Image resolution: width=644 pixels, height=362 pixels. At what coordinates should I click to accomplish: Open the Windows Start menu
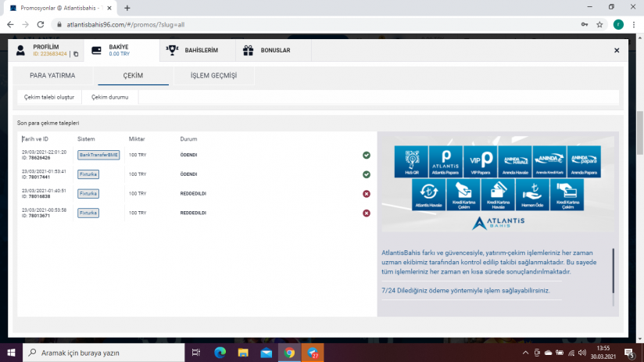(11, 353)
